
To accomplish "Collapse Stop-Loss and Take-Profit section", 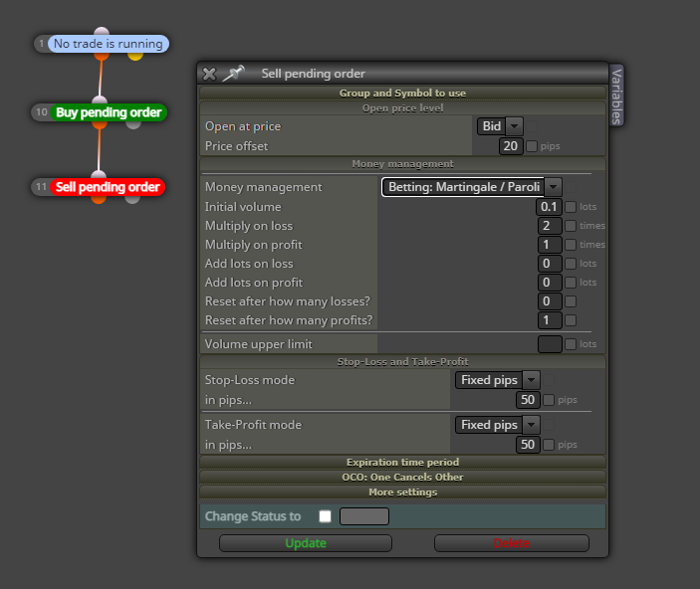I will click(x=402, y=361).
